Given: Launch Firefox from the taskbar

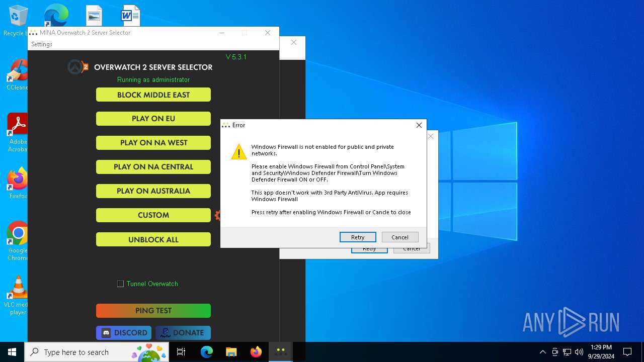Looking at the screenshot, I should [x=256, y=352].
